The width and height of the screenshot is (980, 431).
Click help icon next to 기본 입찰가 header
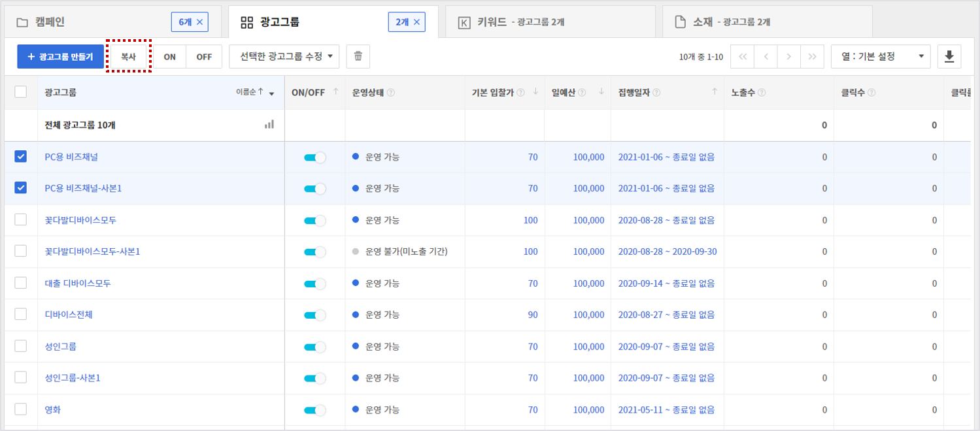click(x=521, y=93)
